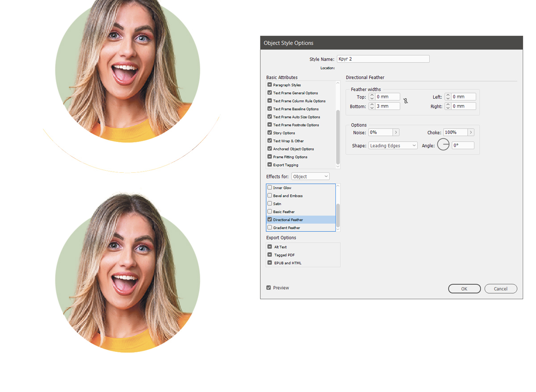Click OK to confirm style options
The image size is (536, 392).
point(465,289)
